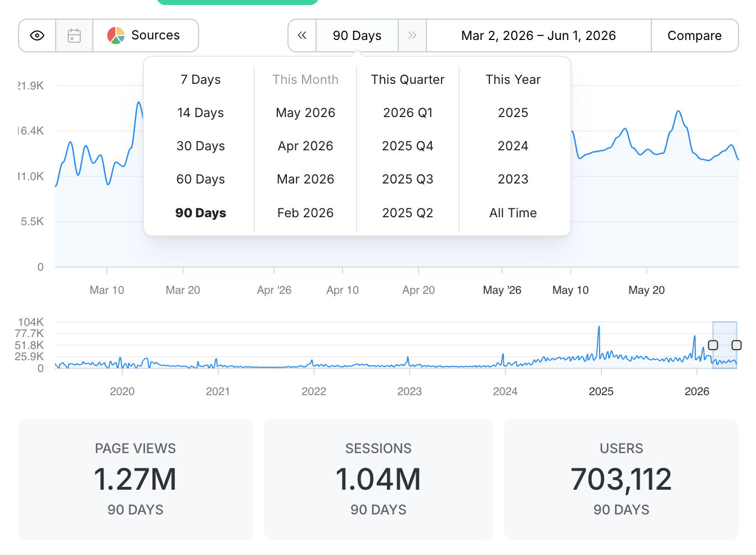The width and height of the screenshot is (756, 555).
Task: Select All Time range option
Action: click(513, 213)
